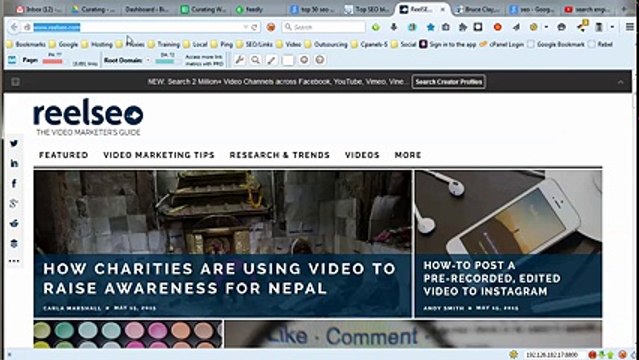The height and width of the screenshot is (360, 639).
Task: Collapse the dark announcement bar with the chevron
Action: (x=620, y=82)
